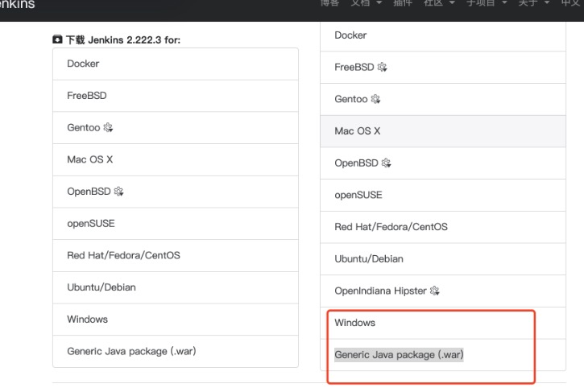584x392 pixels.
Task: Open the 博客 item in the navigation bar
Action: pos(329,3)
